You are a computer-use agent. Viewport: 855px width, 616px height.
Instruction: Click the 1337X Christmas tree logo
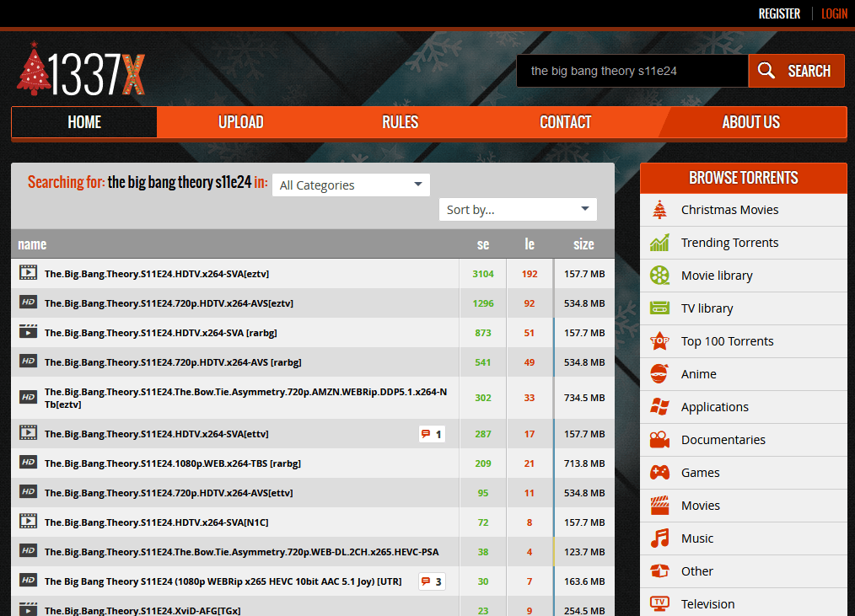(x=81, y=70)
